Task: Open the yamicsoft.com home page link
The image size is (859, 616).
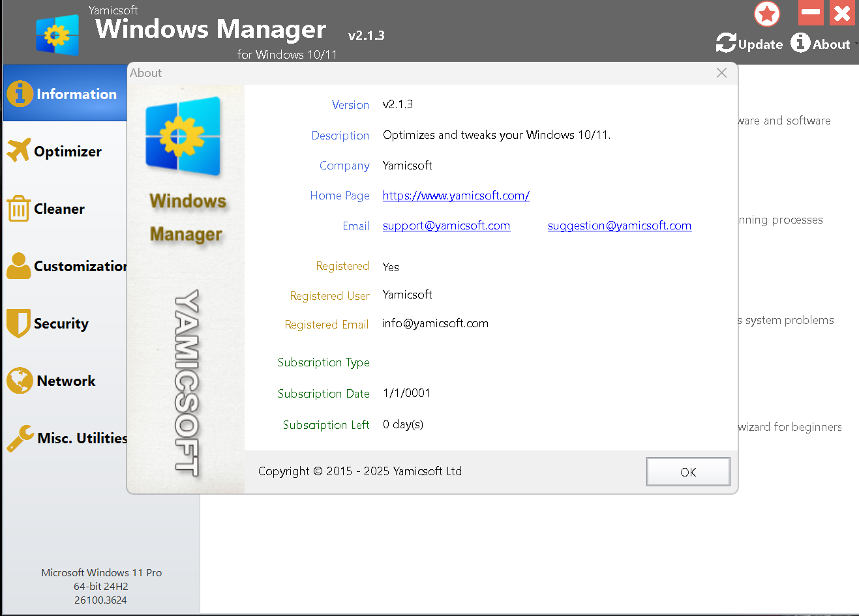Action: 456,196
